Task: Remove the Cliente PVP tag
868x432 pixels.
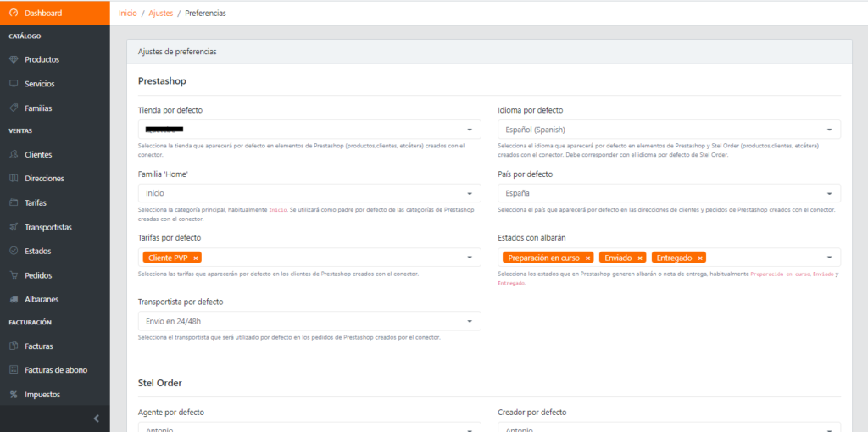Action: point(196,258)
